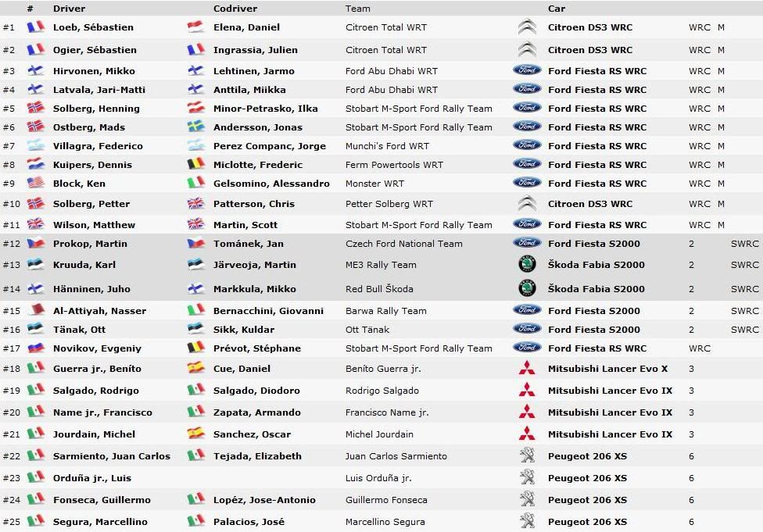Click the Driver column header
This screenshot has height=532, width=763.
click(x=69, y=9)
